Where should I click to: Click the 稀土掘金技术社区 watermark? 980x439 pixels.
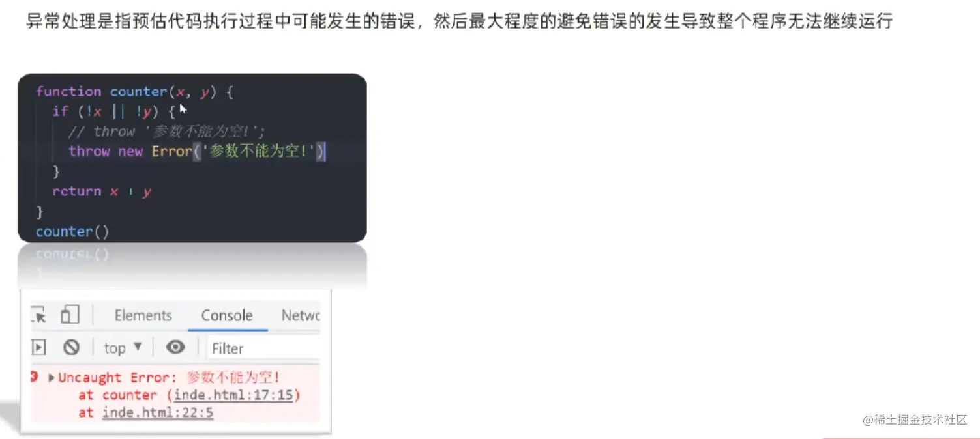pos(915,420)
